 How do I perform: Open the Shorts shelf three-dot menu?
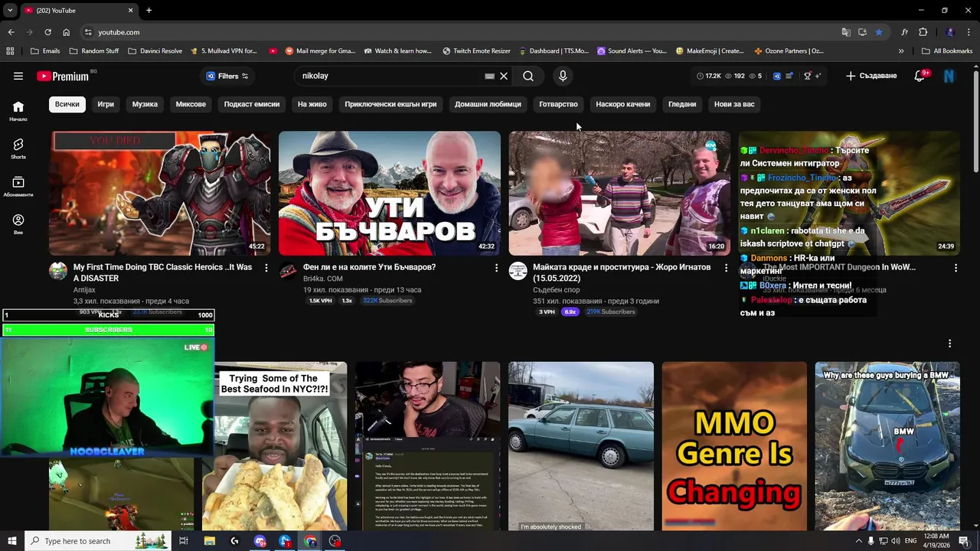tap(949, 344)
